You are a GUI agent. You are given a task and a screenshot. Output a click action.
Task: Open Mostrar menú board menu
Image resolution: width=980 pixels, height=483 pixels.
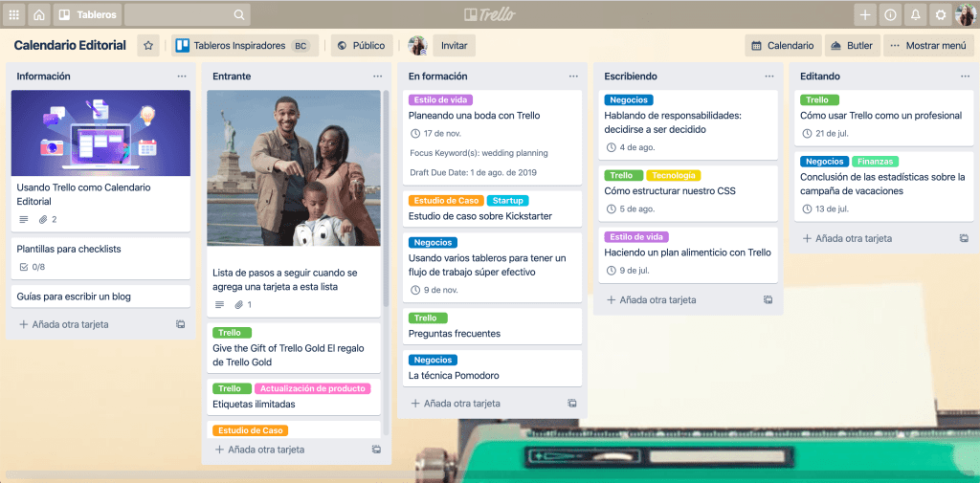[x=927, y=45]
